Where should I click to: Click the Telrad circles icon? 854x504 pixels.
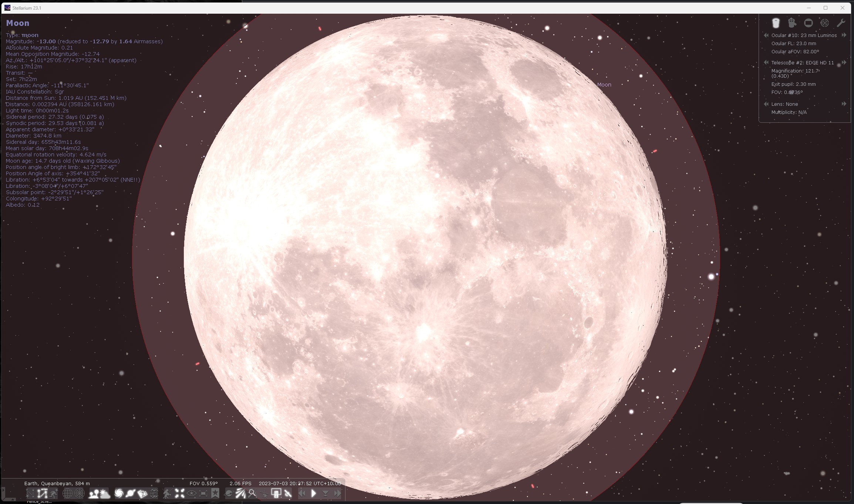[825, 23]
